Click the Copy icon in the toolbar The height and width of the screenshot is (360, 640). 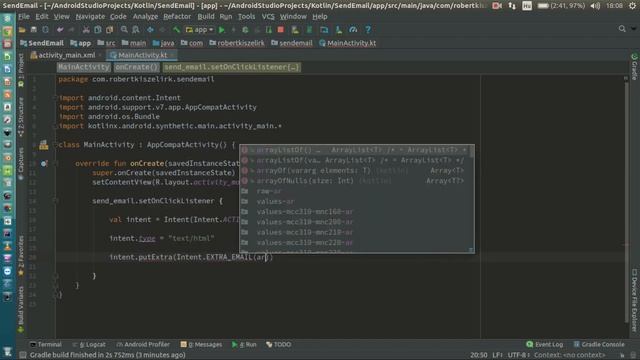[98, 30]
